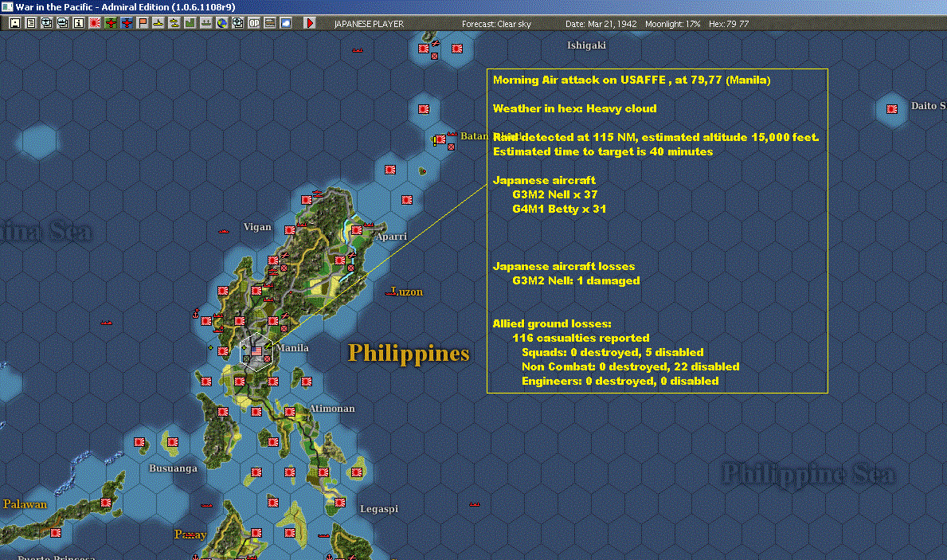Click the 'Forecast: Clear sky' status text

click(x=496, y=24)
